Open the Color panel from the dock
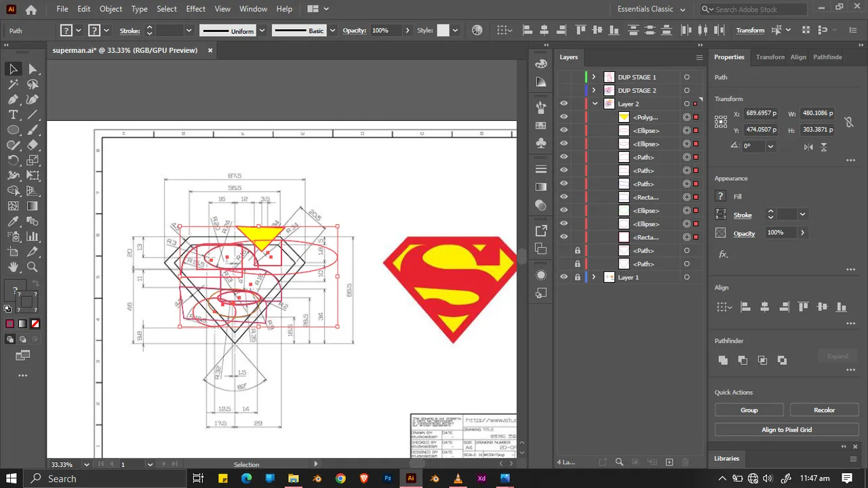 click(x=541, y=64)
